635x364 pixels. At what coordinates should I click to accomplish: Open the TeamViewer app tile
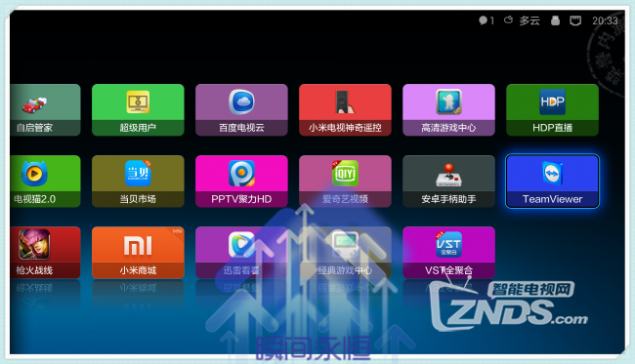[x=552, y=182]
